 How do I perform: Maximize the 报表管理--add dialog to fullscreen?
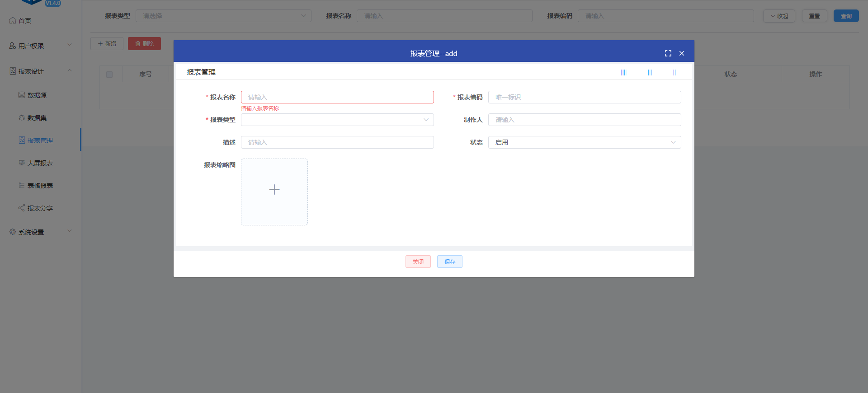(x=668, y=53)
